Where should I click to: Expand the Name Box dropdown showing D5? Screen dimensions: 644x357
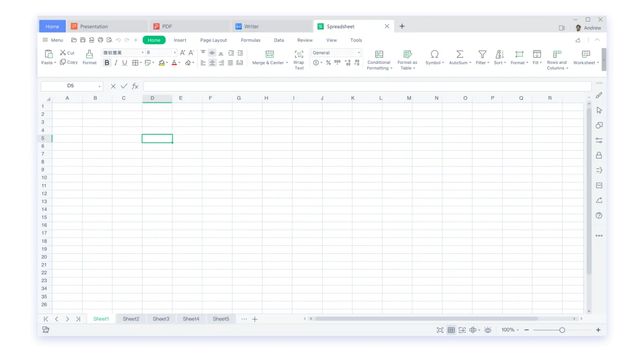pos(99,86)
